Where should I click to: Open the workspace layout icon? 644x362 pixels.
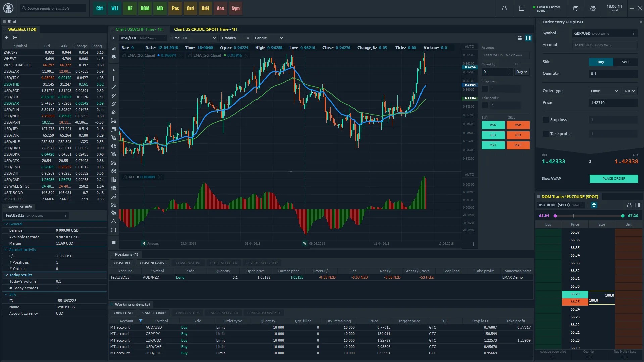(x=521, y=8)
